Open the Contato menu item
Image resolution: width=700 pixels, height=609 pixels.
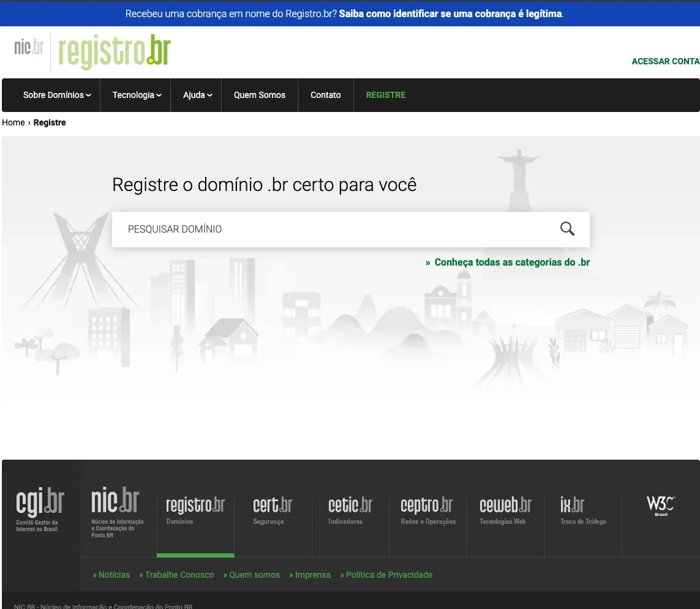325,95
